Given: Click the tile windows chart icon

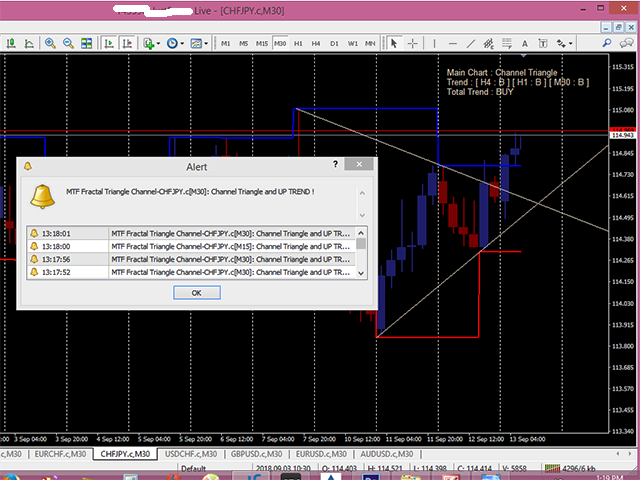Looking at the screenshot, I should pyautogui.click(x=87, y=43).
